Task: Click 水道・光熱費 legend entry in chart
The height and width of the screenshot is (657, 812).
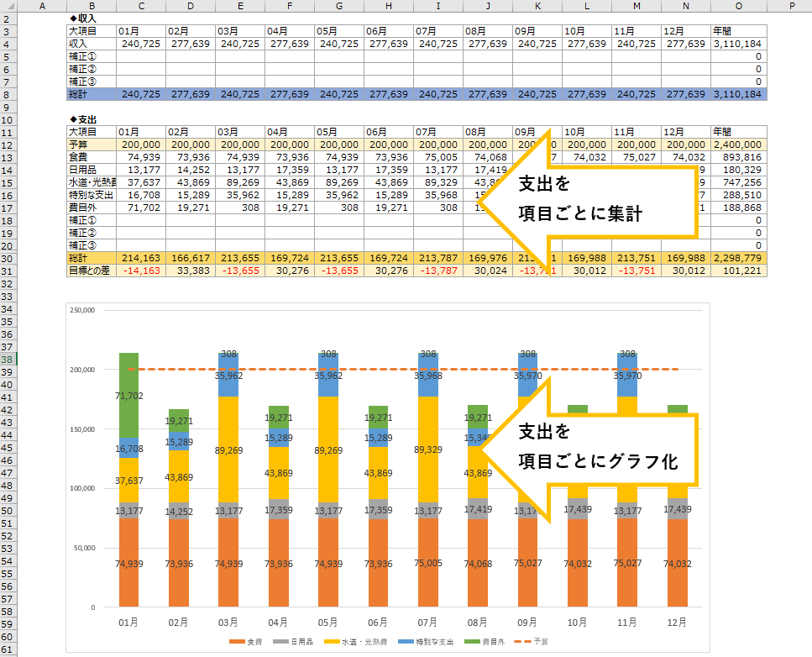Action: [356, 642]
